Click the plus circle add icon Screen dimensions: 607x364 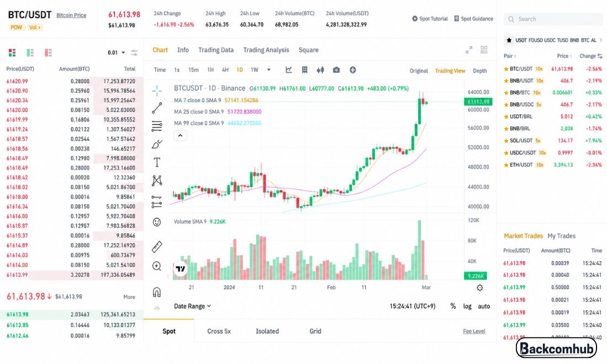353,70
